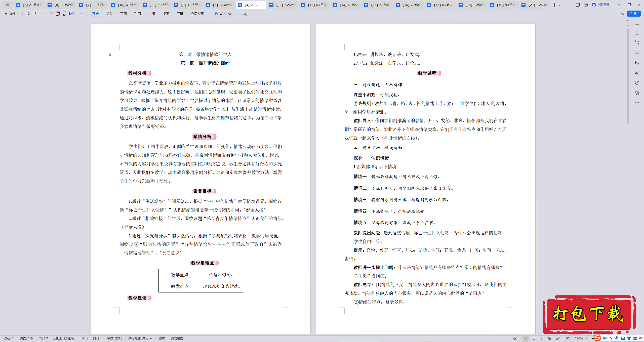This screenshot has height=342, width=644.
Task: Click the 教学重点 table cell
Action: click(x=180, y=275)
